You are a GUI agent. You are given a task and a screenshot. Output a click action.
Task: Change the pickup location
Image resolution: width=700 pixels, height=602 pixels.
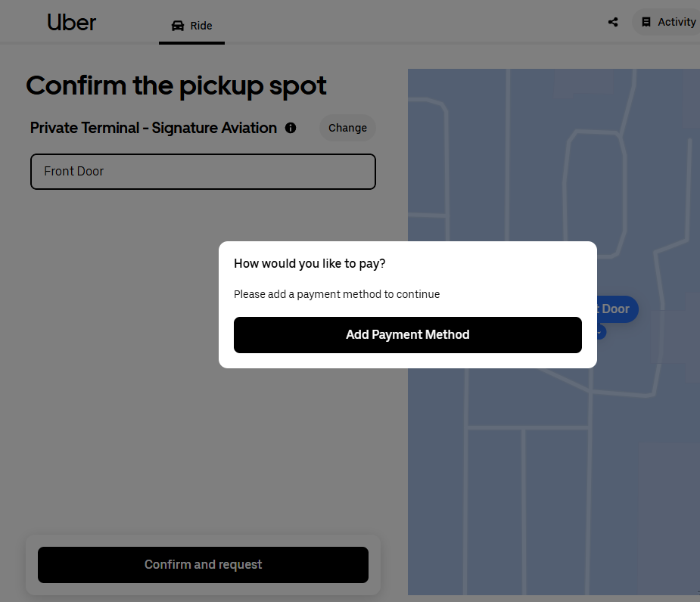click(x=347, y=128)
